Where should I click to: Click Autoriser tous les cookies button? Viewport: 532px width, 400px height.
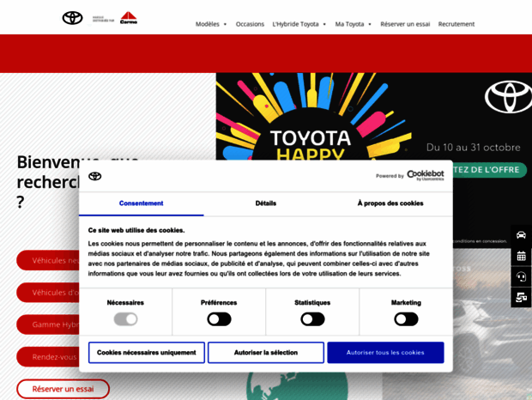(385, 353)
